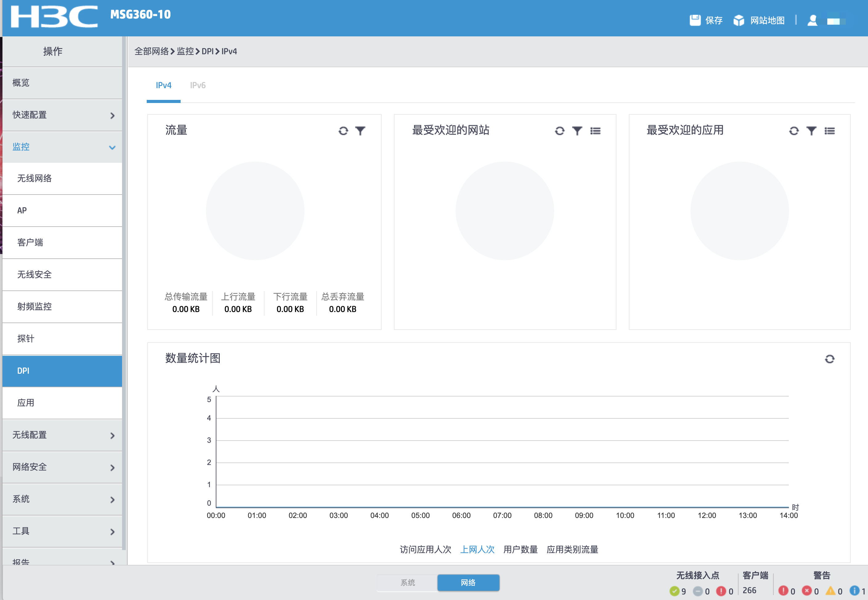The image size is (868, 600).
Task: Open filter in 流量 panel
Action: [360, 131]
